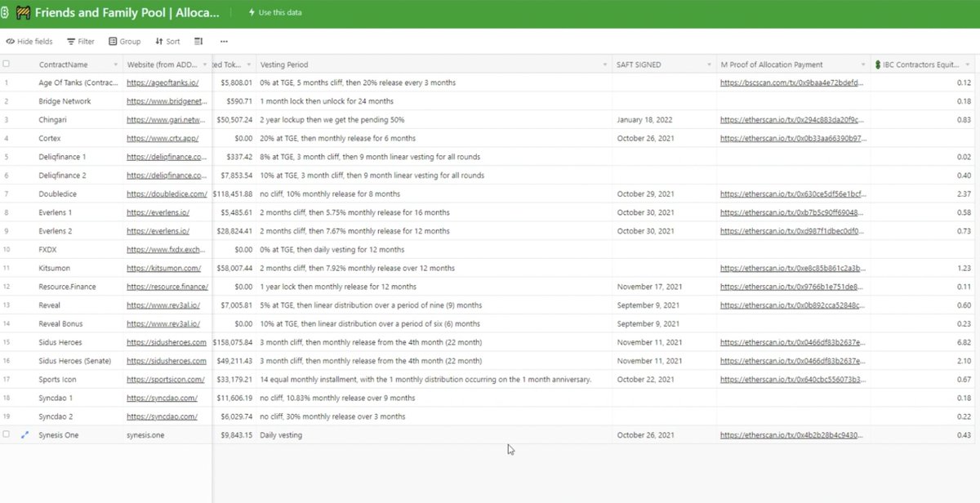Viewport: 980px width, 503px height.
Task: Open the bscscan.com transaction link for Age Of Tanks
Action: click(791, 82)
